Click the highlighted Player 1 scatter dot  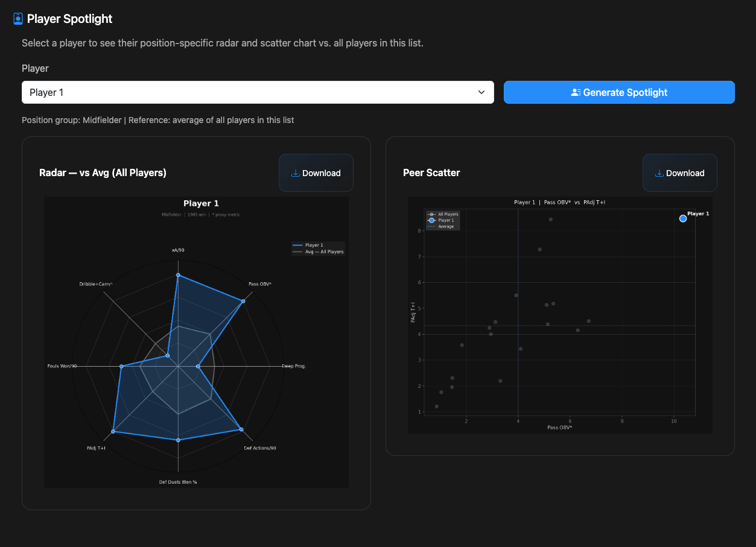pyautogui.click(x=683, y=218)
